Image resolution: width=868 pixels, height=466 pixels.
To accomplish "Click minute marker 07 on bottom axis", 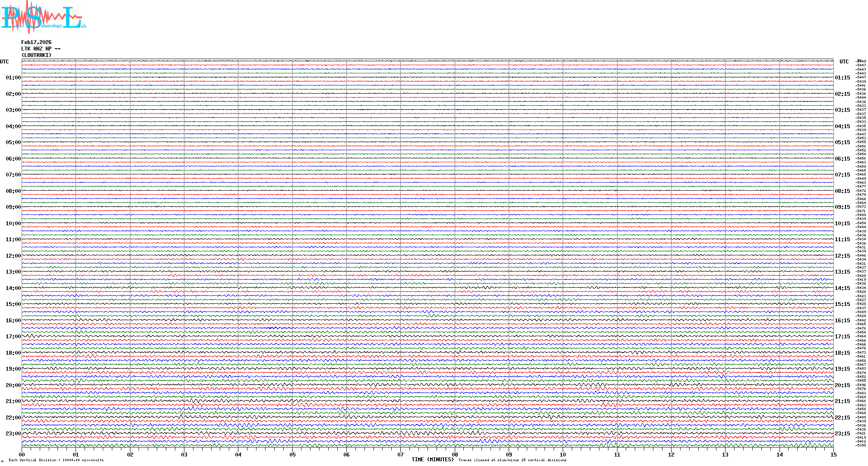I will 401,454.
